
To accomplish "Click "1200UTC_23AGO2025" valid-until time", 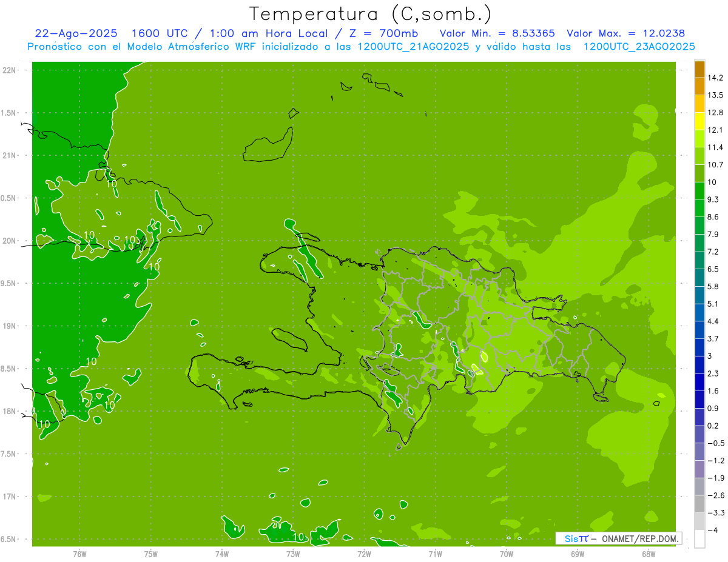I will pyautogui.click(x=639, y=47).
